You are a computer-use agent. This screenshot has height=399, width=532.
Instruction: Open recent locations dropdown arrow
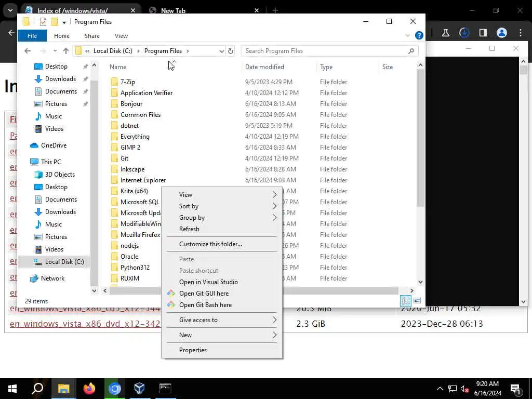coord(55,51)
